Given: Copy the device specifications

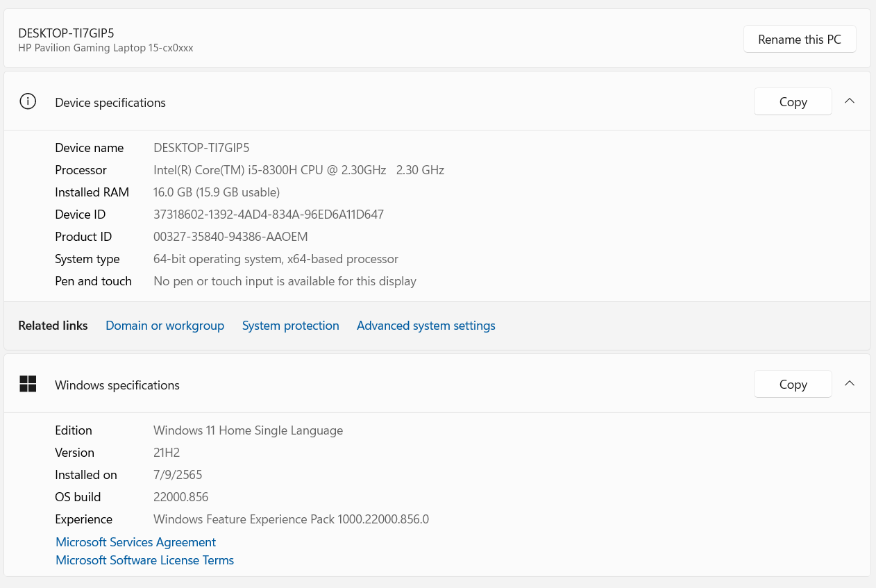Looking at the screenshot, I should click(x=793, y=101).
